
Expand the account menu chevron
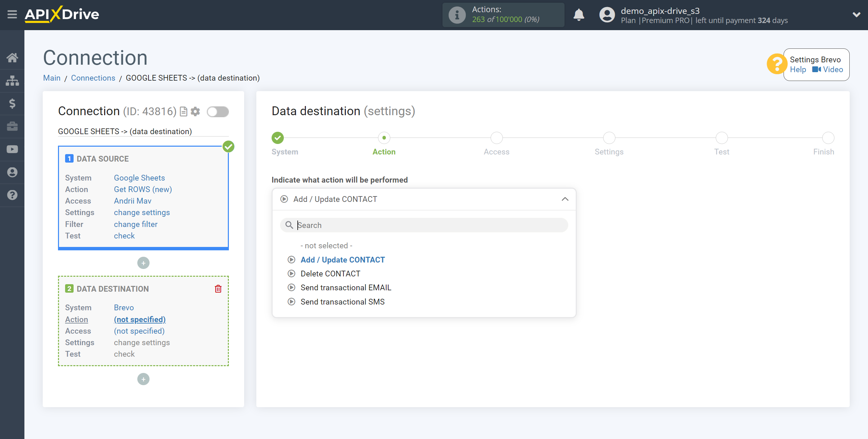pyautogui.click(x=856, y=15)
